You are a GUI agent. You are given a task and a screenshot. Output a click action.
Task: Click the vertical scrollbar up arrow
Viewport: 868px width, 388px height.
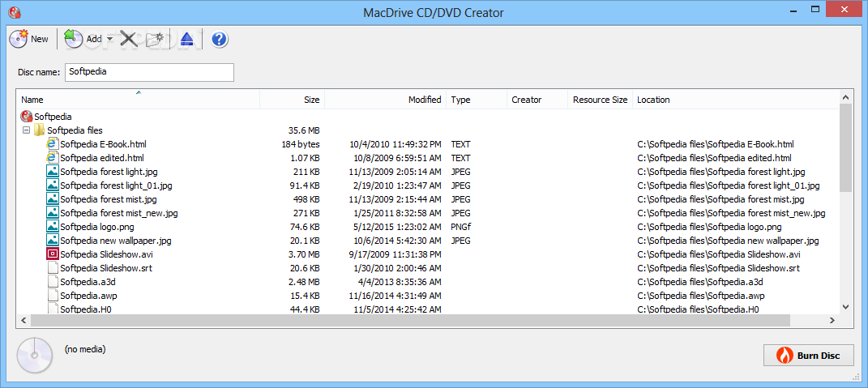pyautogui.click(x=845, y=97)
